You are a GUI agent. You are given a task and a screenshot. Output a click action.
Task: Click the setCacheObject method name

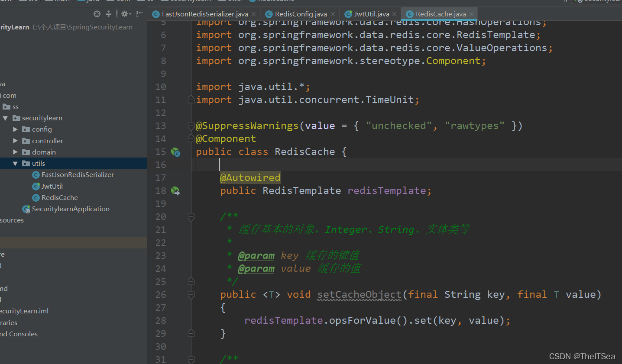(x=359, y=295)
